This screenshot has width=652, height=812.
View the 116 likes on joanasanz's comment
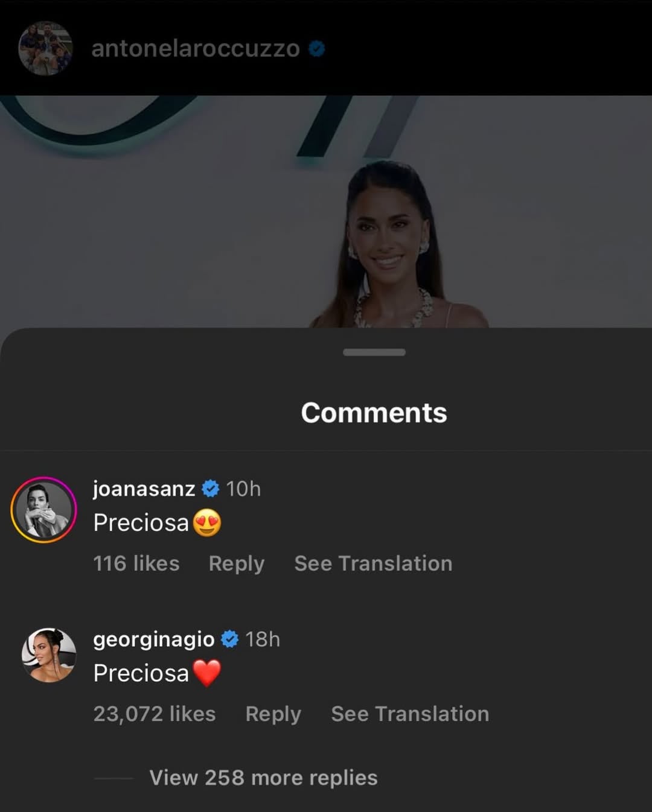136,563
